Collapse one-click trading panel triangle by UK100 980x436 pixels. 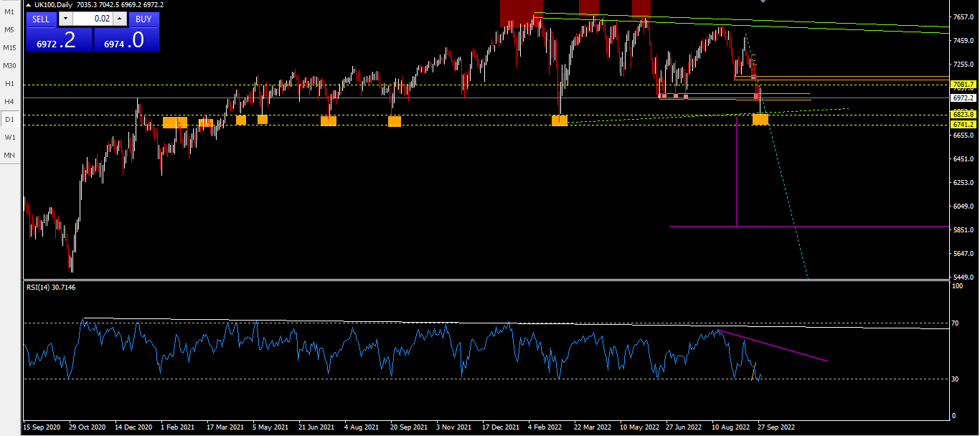click(x=28, y=4)
